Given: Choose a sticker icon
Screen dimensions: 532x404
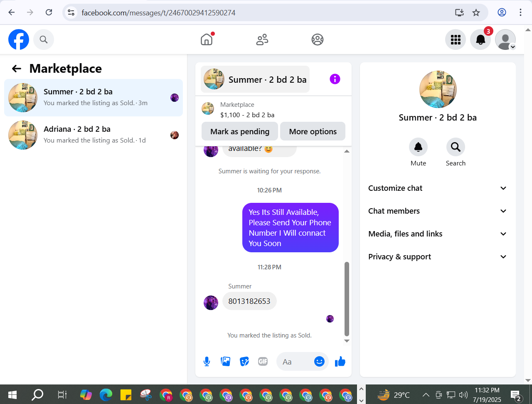Looking at the screenshot, I should tap(244, 362).
